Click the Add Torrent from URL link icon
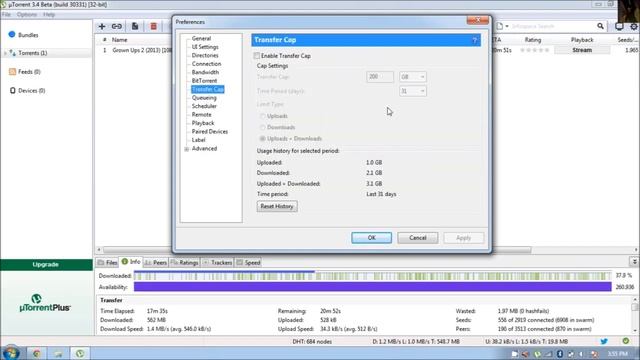 tap(117, 26)
